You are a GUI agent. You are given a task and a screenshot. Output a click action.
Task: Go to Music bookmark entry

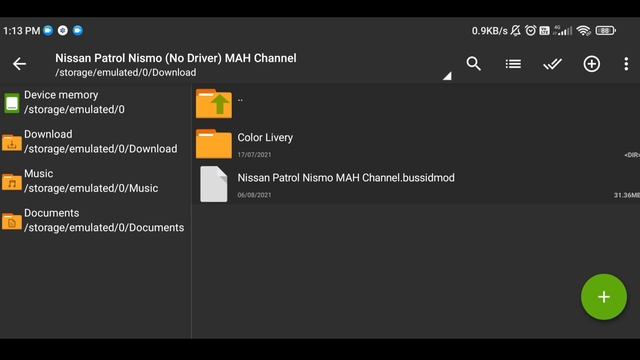(96, 181)
